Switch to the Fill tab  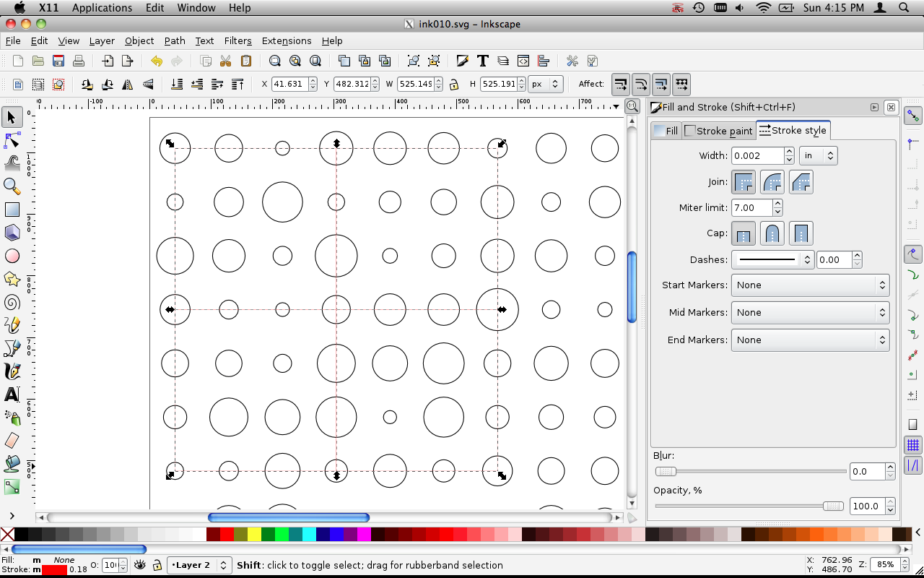[666, 131]
